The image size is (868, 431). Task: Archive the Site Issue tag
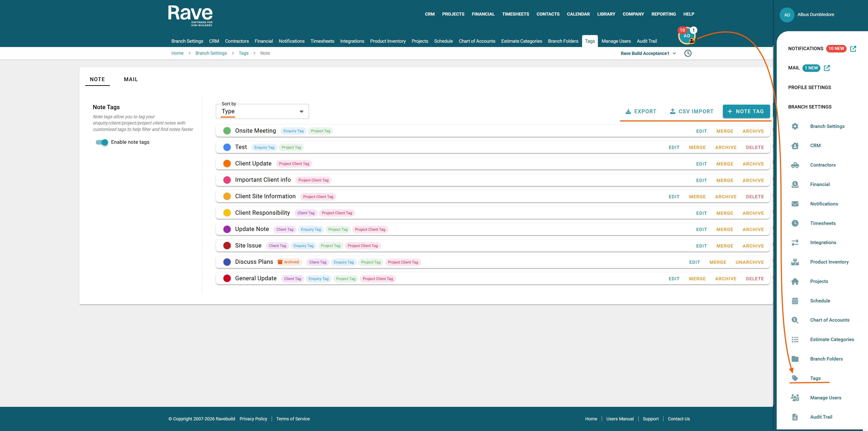click(753, 246)
